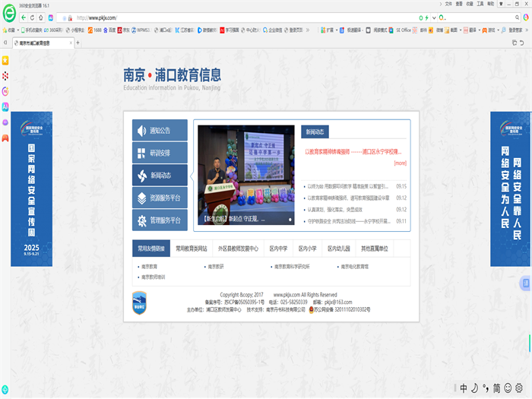Toggle IME 简 simplified Chinese mode
Viewport: 532px width, 399px height.
coord(496,388)
